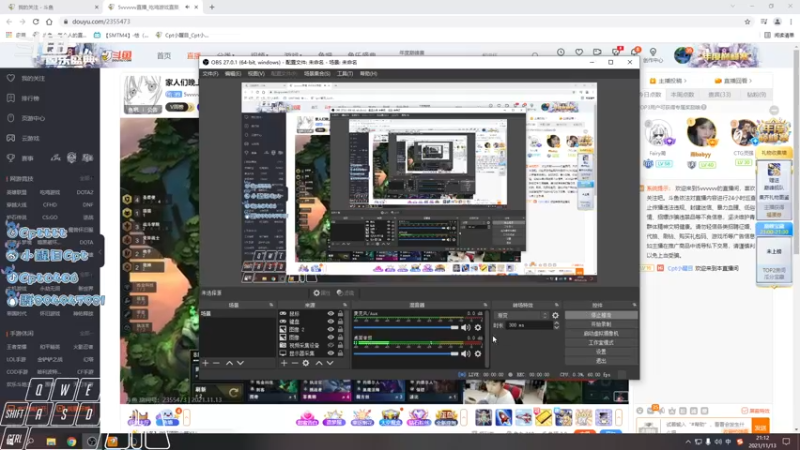Toggle lock on the second source
This screenshot has height=450, width=800.
pyautogui.click(x=341, y=322)
